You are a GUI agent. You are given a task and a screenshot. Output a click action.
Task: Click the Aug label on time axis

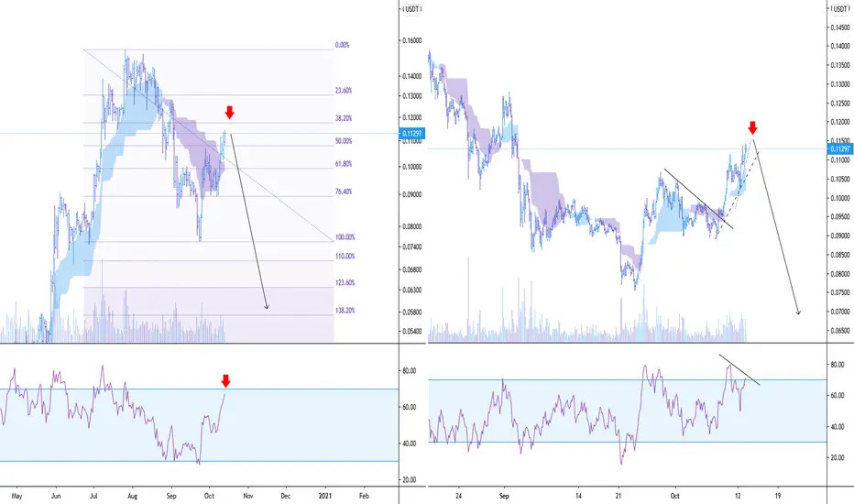coord(132,496)
